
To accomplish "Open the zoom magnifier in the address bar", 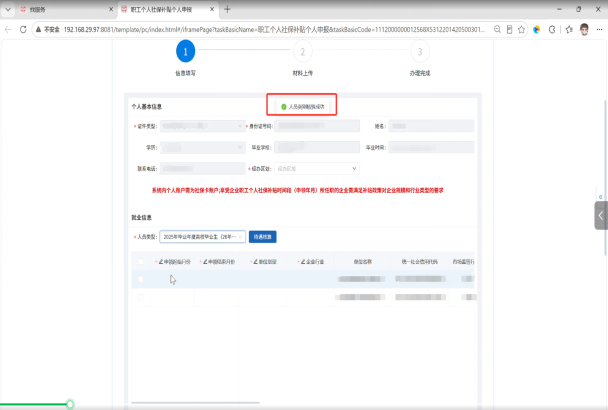I will click(x=497, y=29).
